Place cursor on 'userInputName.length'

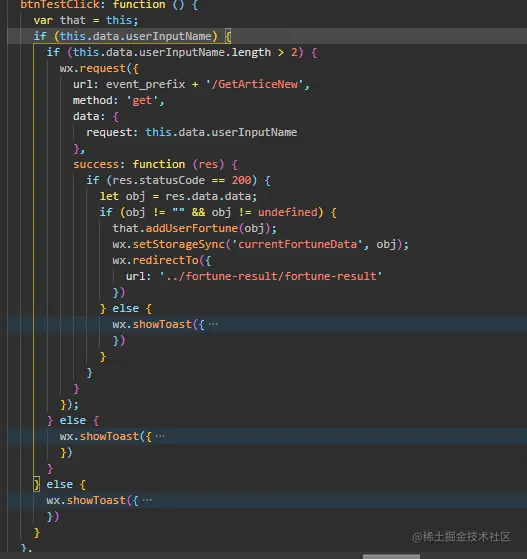point(205,52)
